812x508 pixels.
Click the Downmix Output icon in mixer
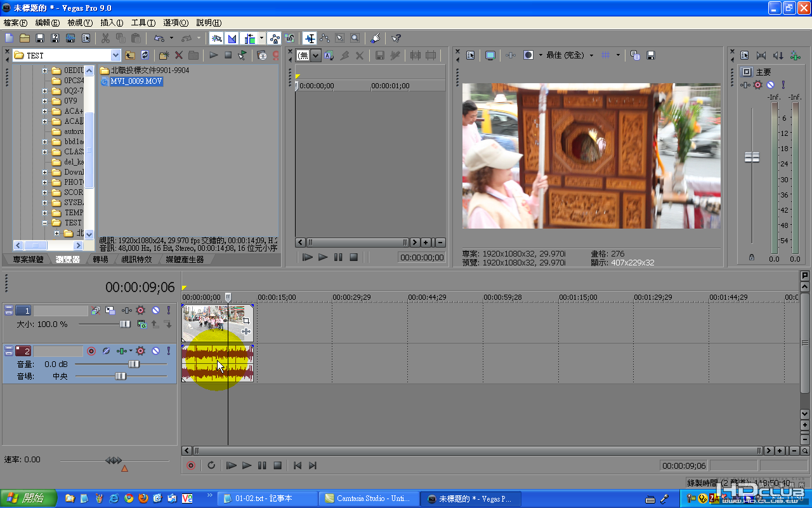click(761, 55)
